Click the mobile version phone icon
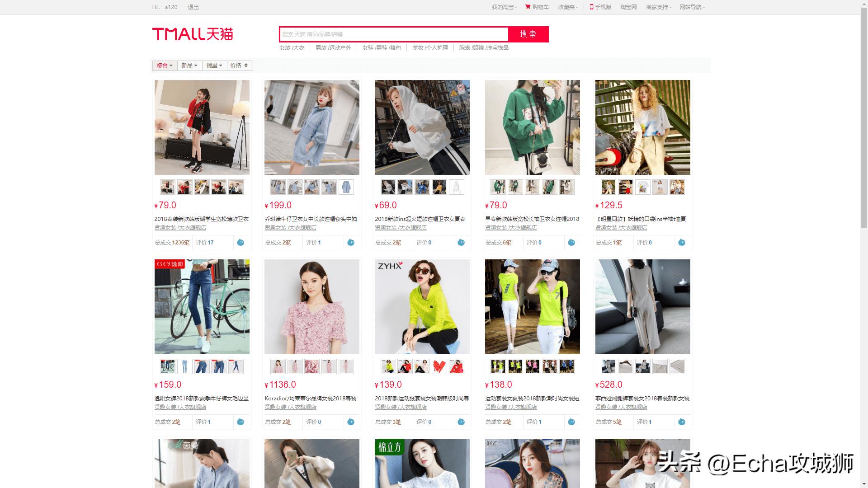The height and width of the screenshot is (488, 868). tap(591, 7)
